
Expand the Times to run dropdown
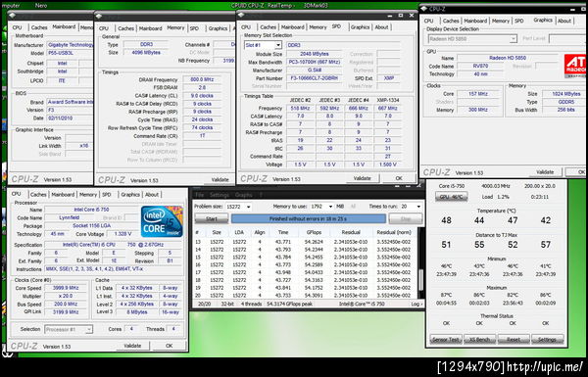point(418,207)
